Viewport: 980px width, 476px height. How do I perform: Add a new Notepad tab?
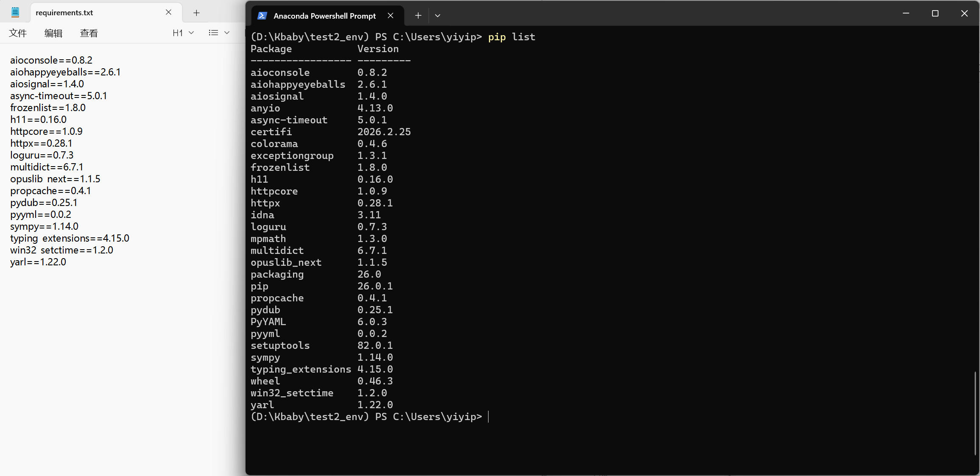coord(196,13)
